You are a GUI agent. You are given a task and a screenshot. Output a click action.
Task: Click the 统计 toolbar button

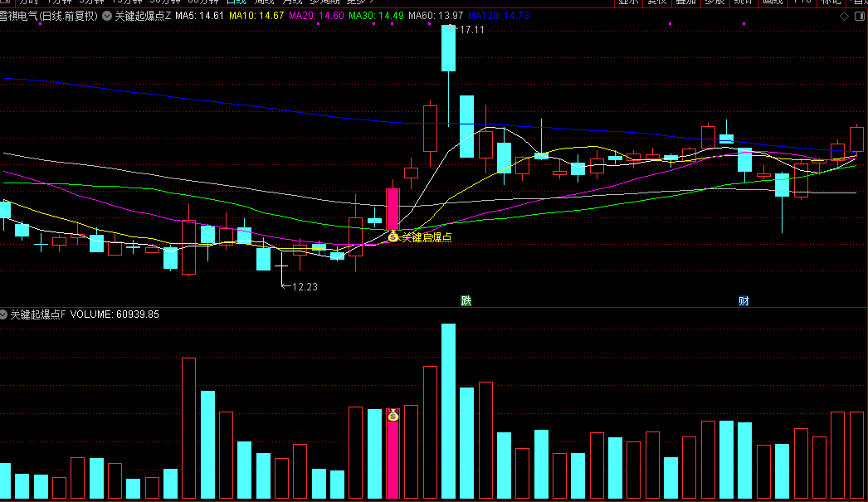pos(744,2)
